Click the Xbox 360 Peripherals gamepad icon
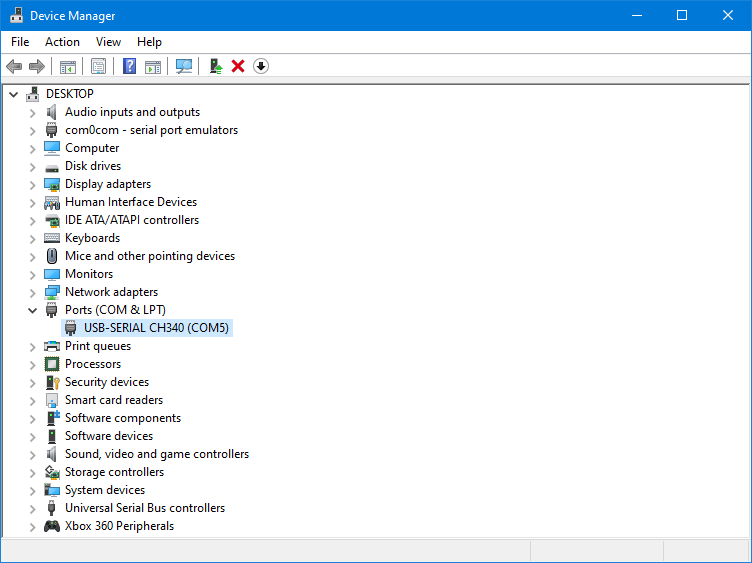Screen dimensions: 752x563 [x=52, y=526]
